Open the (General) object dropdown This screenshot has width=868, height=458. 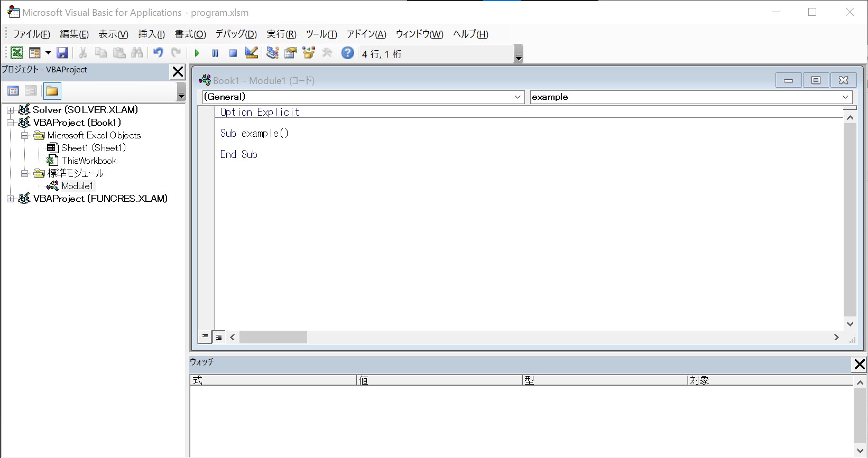click(x=518, y=97)
